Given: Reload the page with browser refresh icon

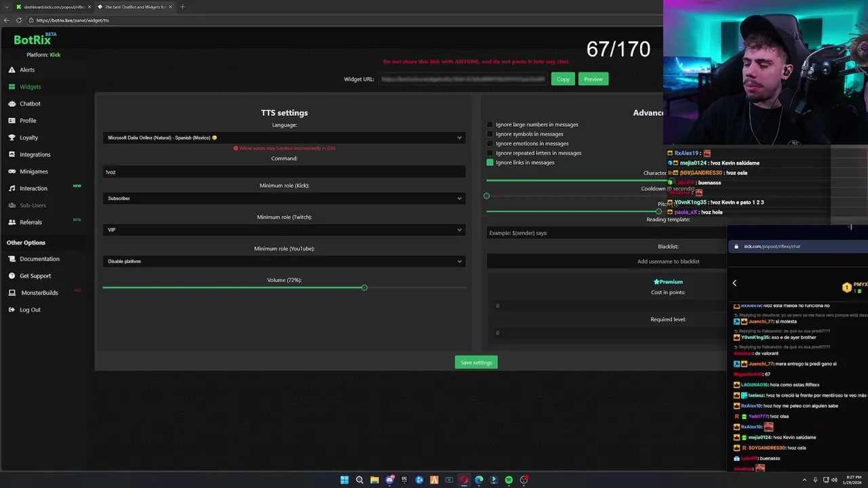Looking at the screenshot, I should click(x=19, y=20).
